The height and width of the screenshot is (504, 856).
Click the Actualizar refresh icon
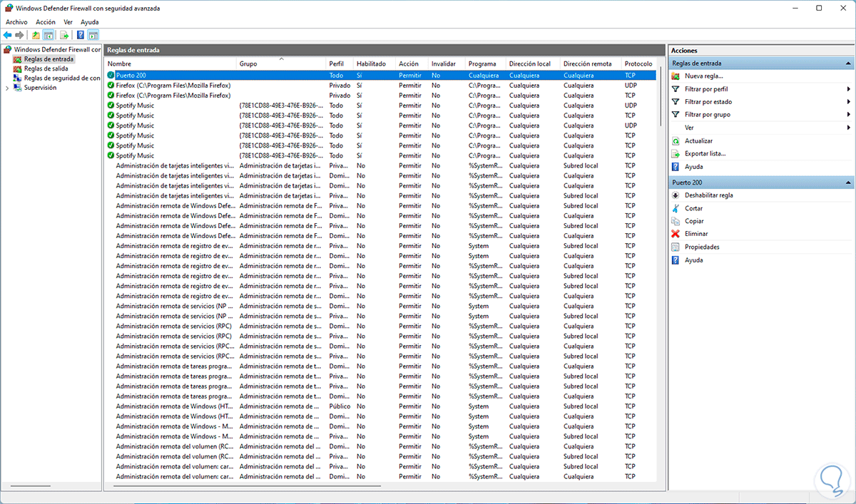pos(676,141)
